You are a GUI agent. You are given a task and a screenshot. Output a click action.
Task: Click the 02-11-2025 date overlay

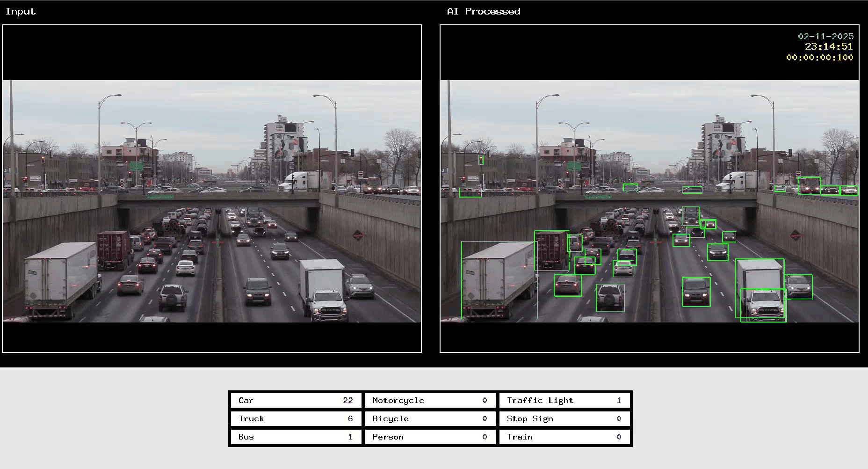click(825, 37)
